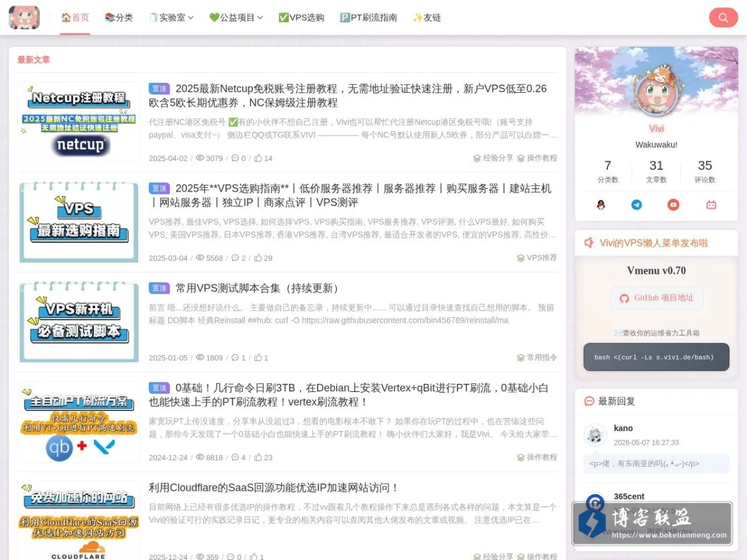747x560 pixels.
Task: Click the views eye icon showing 1809
Action: (200, 357)
